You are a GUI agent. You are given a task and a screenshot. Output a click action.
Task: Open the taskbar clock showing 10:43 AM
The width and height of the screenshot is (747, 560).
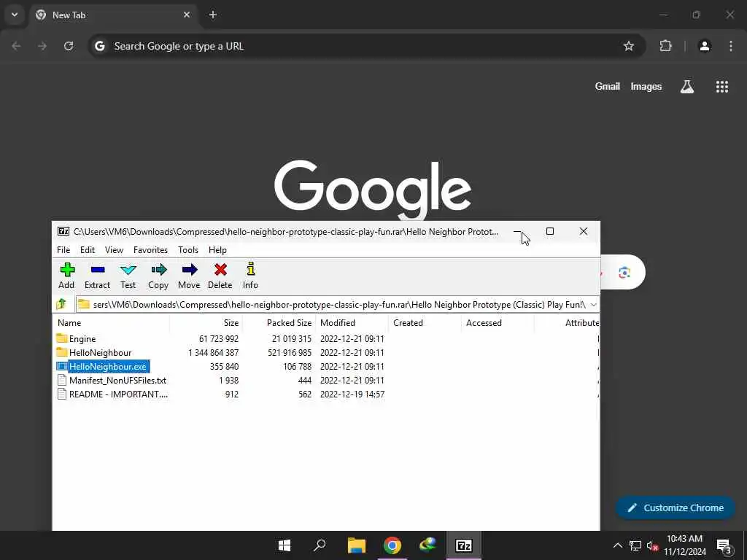pyautogui.click(x=685, y=545)
